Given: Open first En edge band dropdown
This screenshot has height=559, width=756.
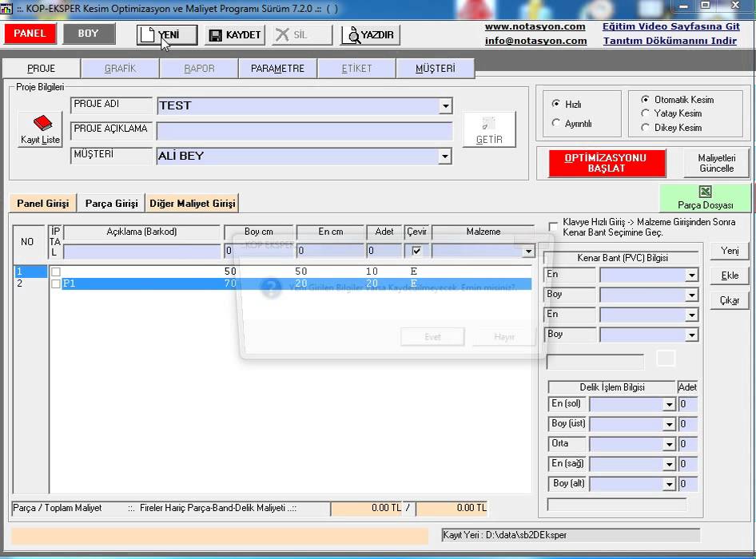Looking at the screenshot, I should 691,276.
